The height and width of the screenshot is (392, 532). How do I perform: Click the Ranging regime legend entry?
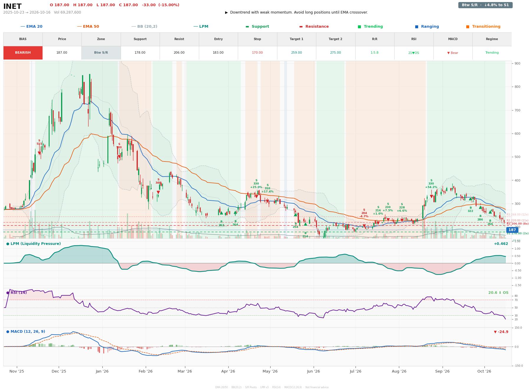[427, 27]
